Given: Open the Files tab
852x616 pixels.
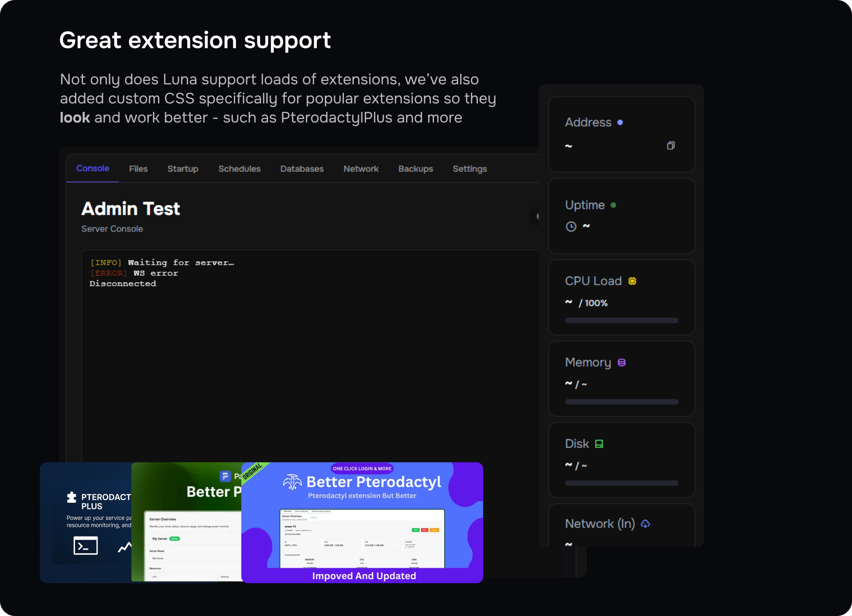Looking at the screenshot, I should 138,169.
